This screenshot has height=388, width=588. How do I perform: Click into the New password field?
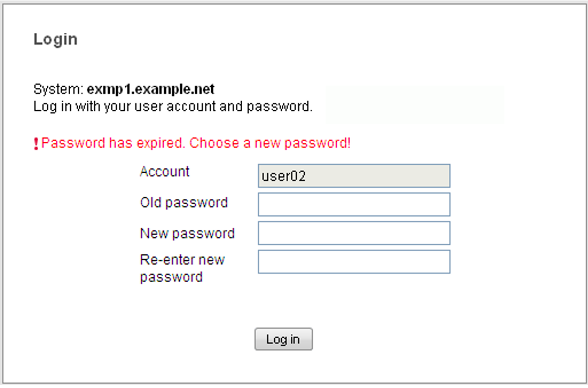(353, 233)
